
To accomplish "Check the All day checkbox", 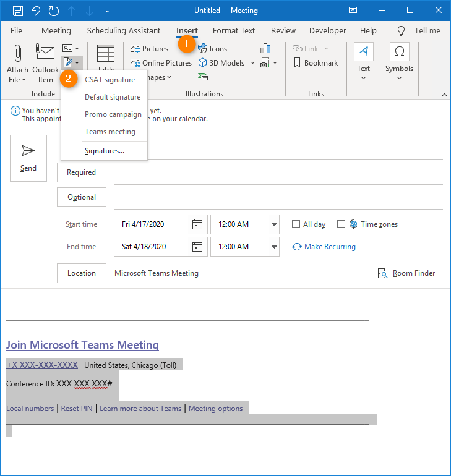I will [296, 224].
